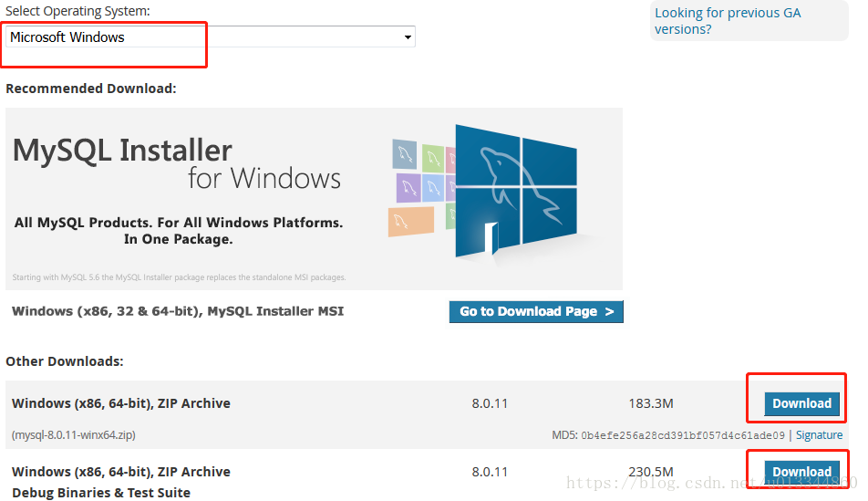The image size is (868, 501).
Task: Click the MD5 hash value text
Action: pyautogui.click(x=683, y=435)
